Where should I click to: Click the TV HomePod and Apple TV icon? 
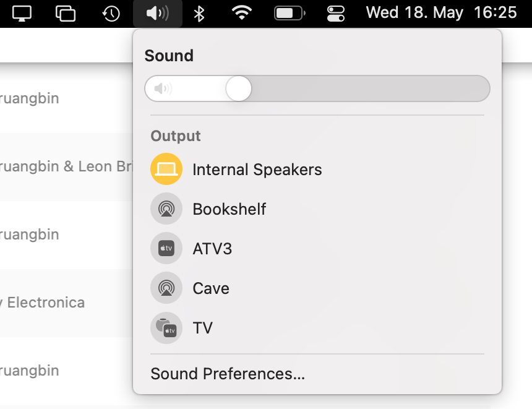point(166,328)
